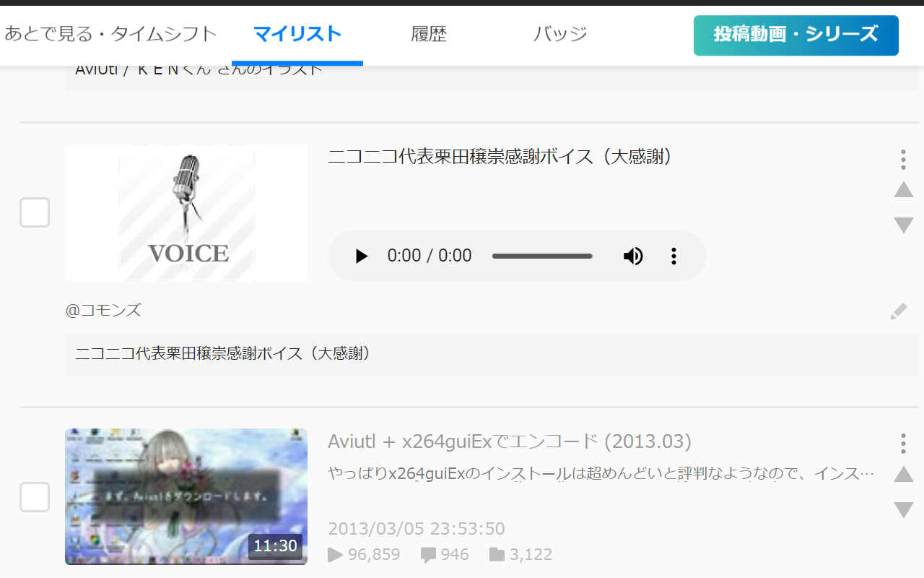Switch to the 履歴 tab

(x=429, y=34)
